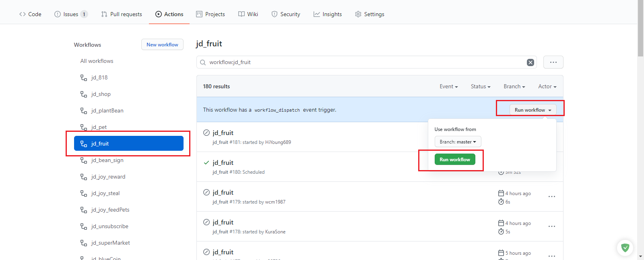This screenshot has height=260, width=644.
Task: Click the success checkmark of run #180
Action: pos(206,162)
